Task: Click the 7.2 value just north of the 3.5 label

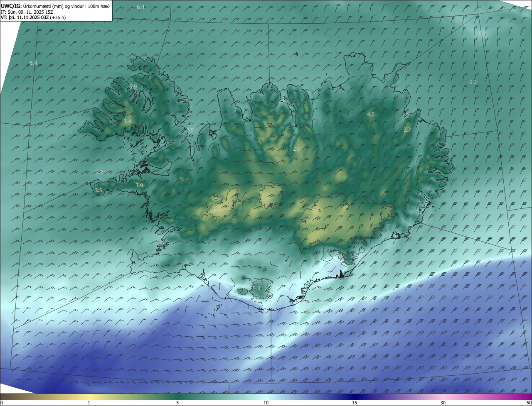Action: pyautogui.click(x=99, y=172)
